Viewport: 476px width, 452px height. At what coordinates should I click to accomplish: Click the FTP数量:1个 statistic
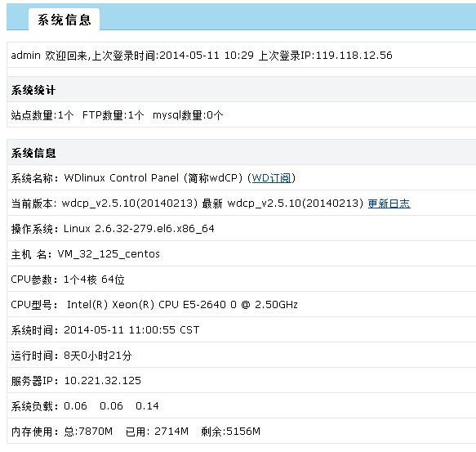(113, 115)
